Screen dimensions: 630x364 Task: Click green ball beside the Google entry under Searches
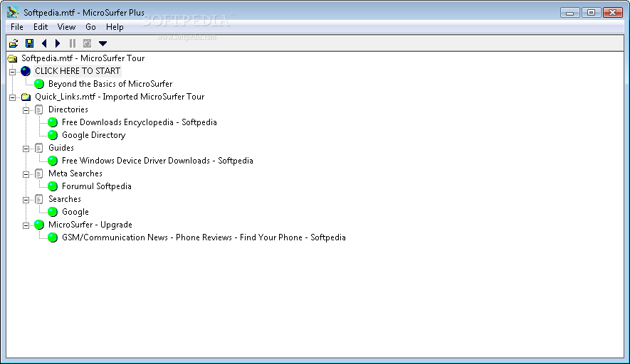pyautogui.click(x=53, y=212)
